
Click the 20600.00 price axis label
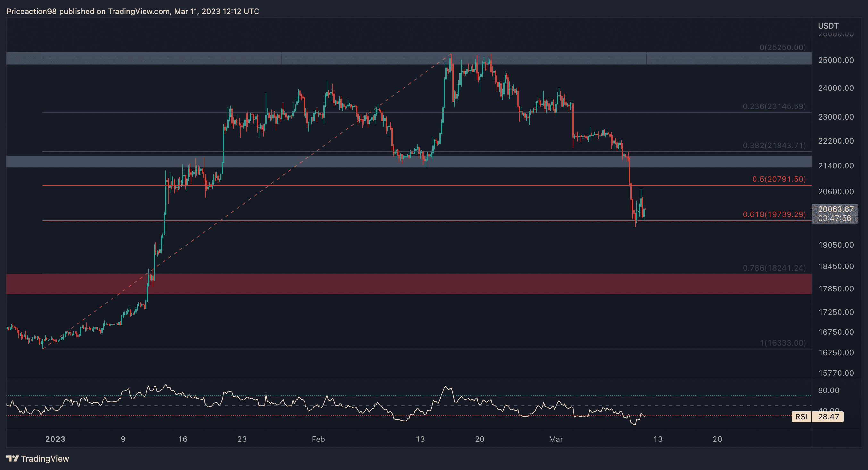[x=836, y=192]
